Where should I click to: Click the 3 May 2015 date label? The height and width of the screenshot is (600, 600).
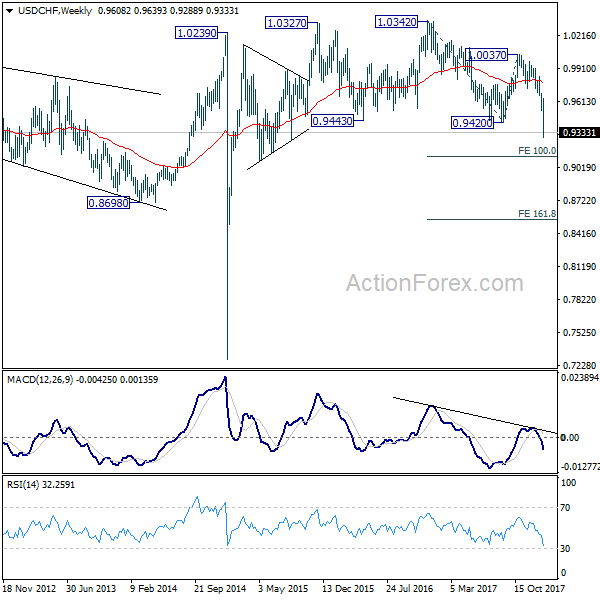(283, 588)
